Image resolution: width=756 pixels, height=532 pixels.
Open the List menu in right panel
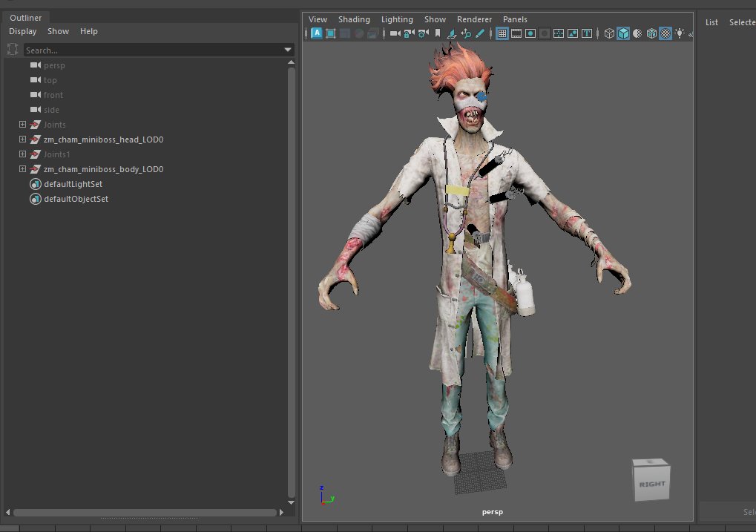pyautogui.click(x=711, y=22)
